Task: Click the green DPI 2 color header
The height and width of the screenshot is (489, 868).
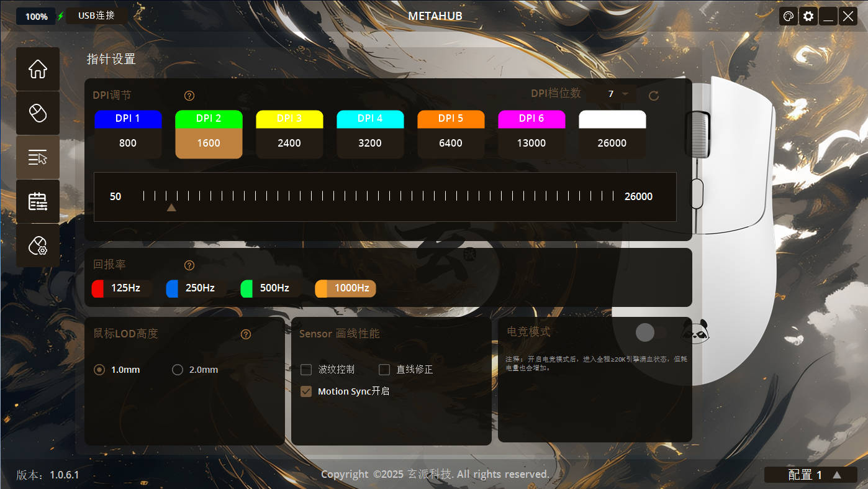Action: pos(209,119)
